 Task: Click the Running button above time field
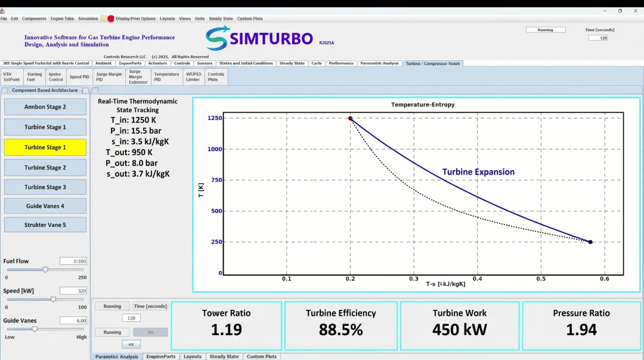pos(112,306)
